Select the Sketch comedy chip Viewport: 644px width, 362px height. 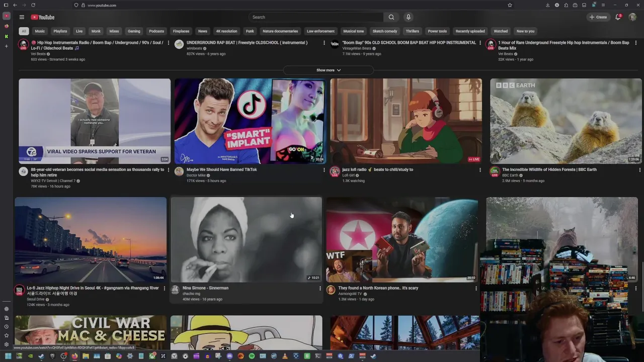click(385, 31)
